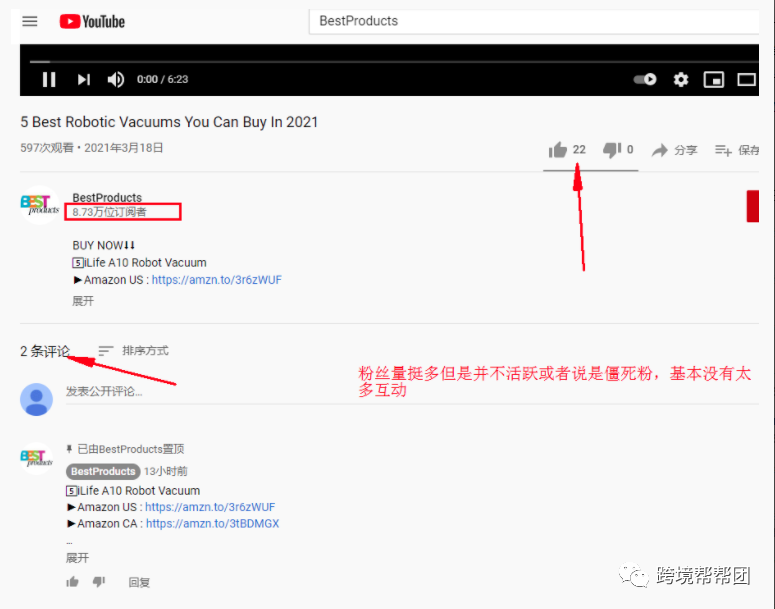Click the BestProducts search field
The height and width of the screenshot is (609, 775).
pos(534,21)
